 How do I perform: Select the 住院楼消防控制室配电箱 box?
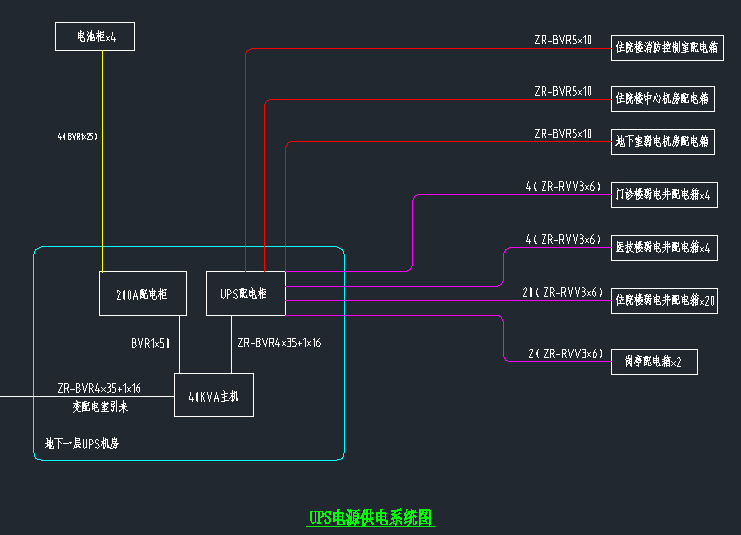[666, 48]
